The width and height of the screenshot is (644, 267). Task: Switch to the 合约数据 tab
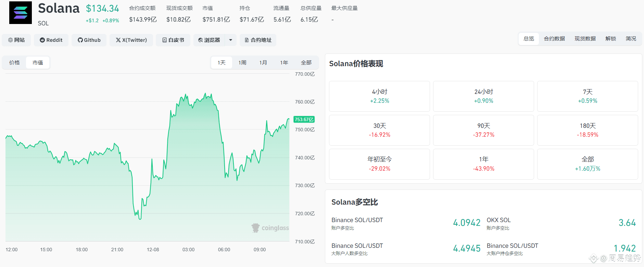pos(554,39)
